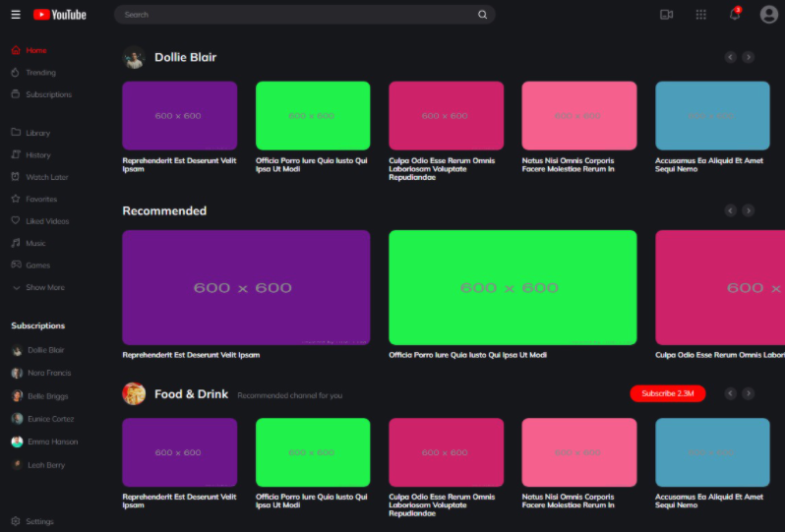Open the notifications bell
785x532 pixels.
tap(734, 15)
